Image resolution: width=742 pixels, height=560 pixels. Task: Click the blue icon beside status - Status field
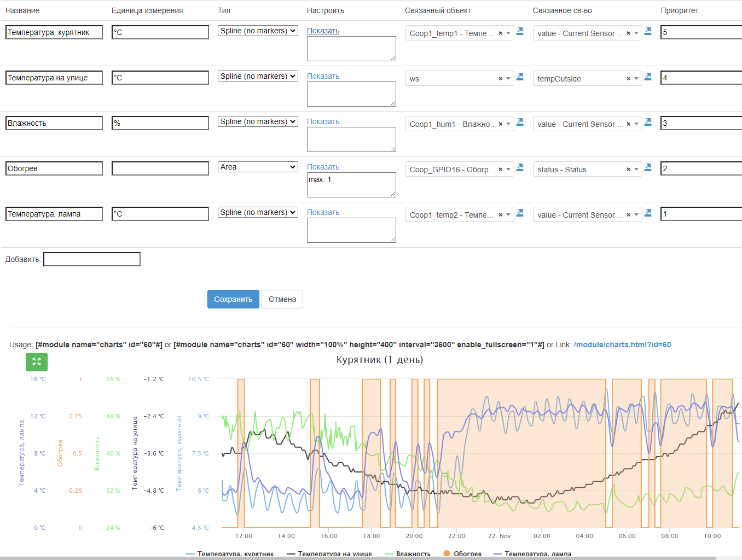coord(648,168)
